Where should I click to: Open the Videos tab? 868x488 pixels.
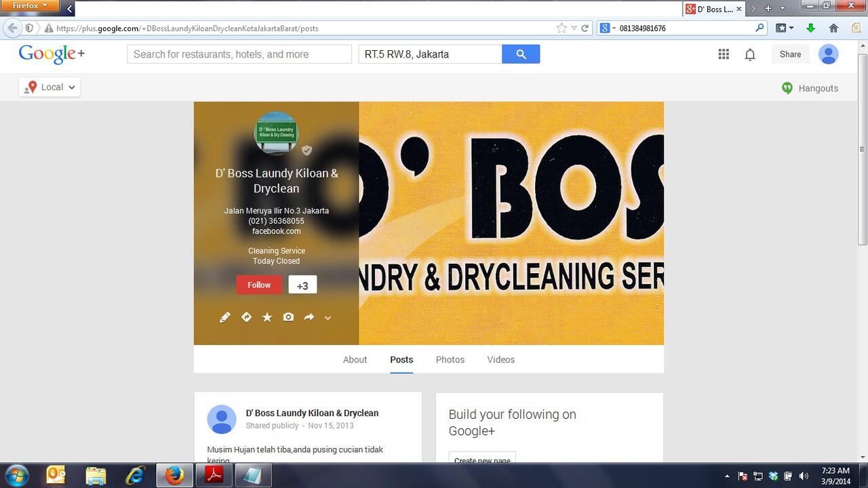pyautogui.click(x=501, y=360)
